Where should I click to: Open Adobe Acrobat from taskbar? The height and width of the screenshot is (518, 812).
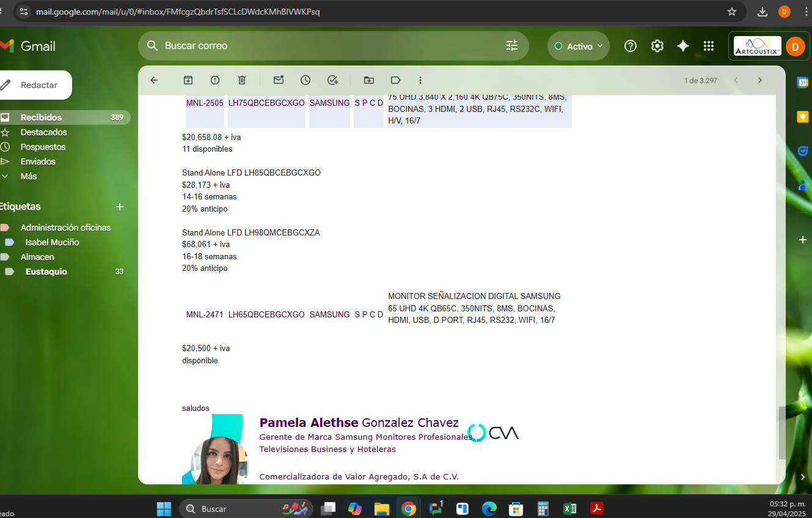(596, 508)
